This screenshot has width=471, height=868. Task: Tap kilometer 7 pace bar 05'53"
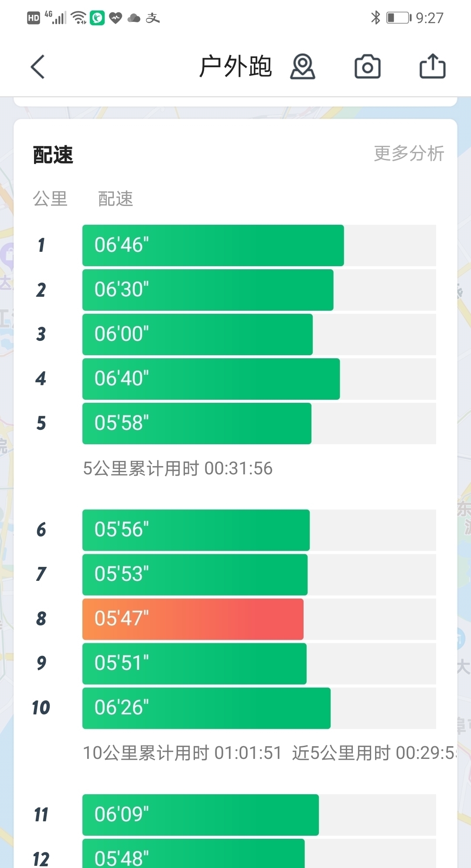pyautogui.click(x=195, y=574)
